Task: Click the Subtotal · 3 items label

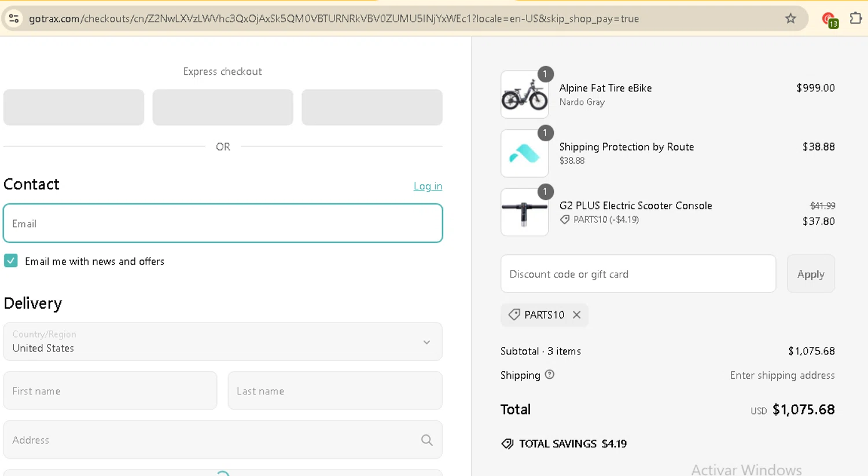Action: (540, 351)
